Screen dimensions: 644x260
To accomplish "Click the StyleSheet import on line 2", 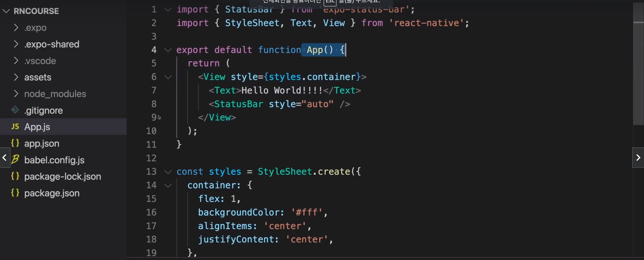I will point(252,23).
